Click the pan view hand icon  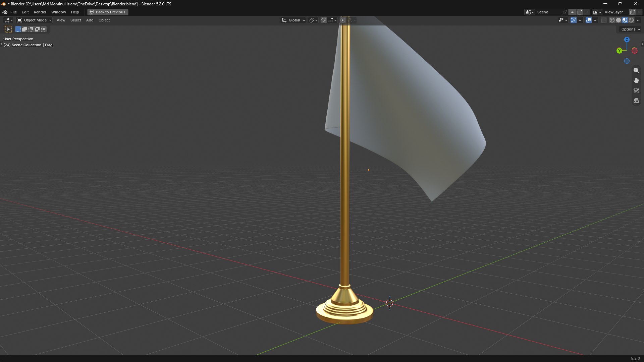click(636, 80)
